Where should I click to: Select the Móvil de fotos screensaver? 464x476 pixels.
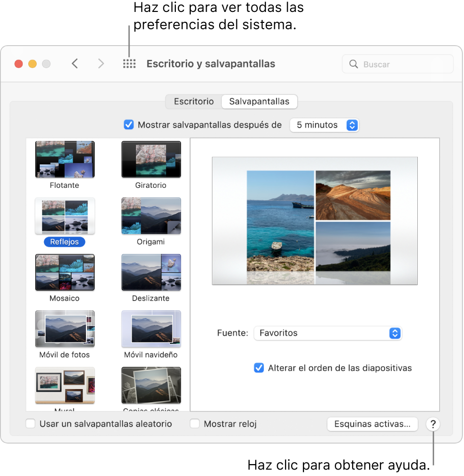[x=65, y=328]
